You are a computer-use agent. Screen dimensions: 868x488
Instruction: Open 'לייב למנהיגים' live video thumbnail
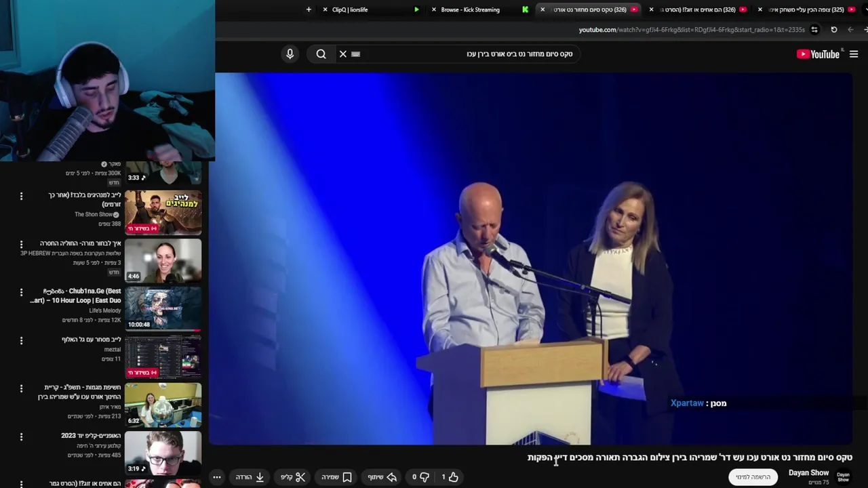tap(163, 212)
